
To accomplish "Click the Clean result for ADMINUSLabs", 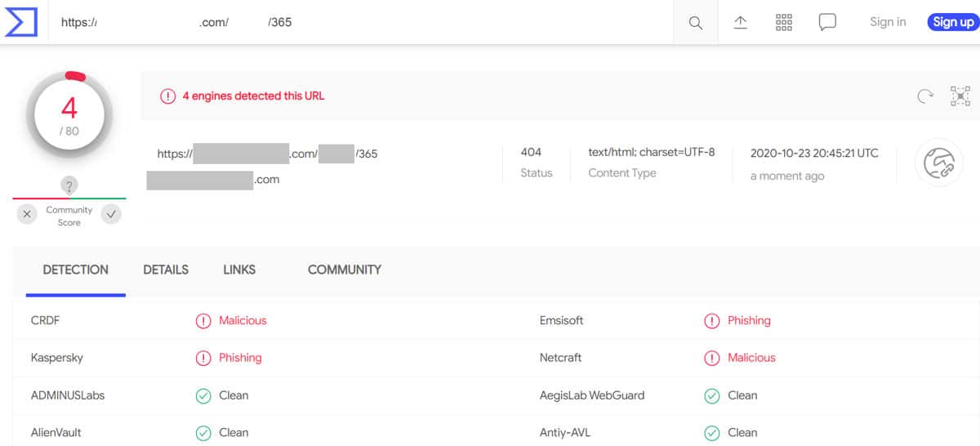I will [x=234, y=395].
